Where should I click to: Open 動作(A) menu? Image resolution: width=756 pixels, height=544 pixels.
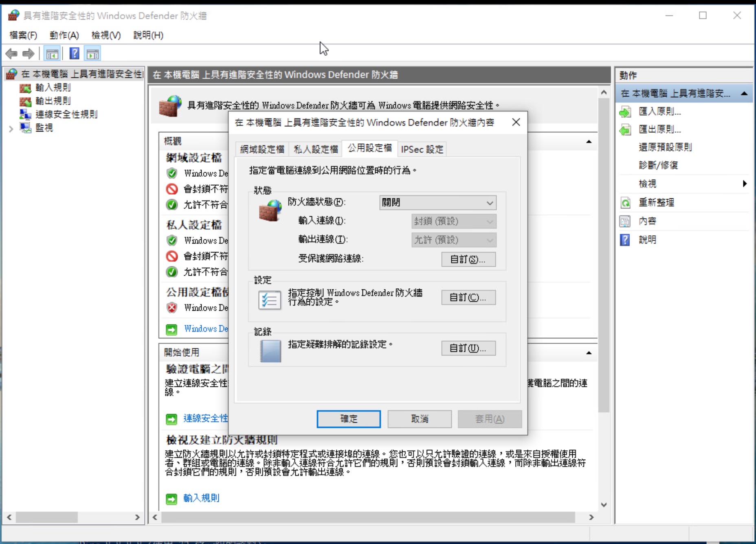click(64, 35)
